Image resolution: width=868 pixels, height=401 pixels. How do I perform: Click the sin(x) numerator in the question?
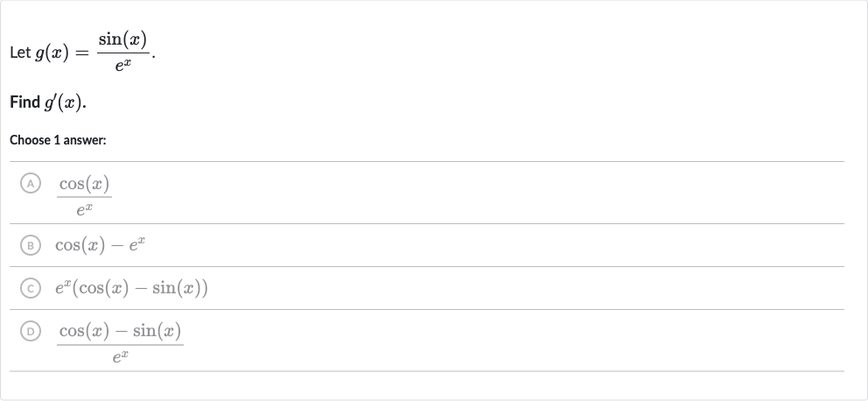click(122, 40)
